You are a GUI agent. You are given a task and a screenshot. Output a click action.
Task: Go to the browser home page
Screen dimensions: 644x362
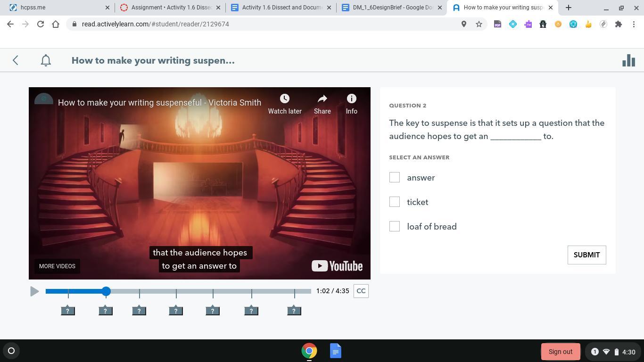tap(56, 24)
